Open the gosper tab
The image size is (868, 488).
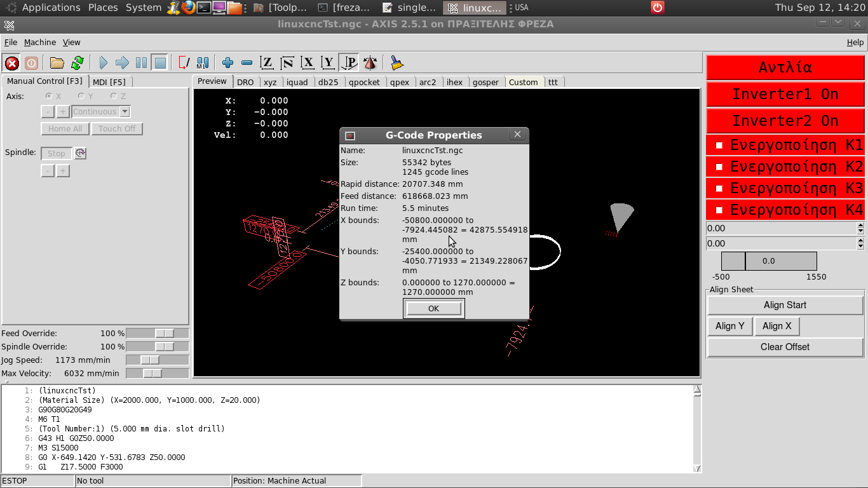click(486, 82)
